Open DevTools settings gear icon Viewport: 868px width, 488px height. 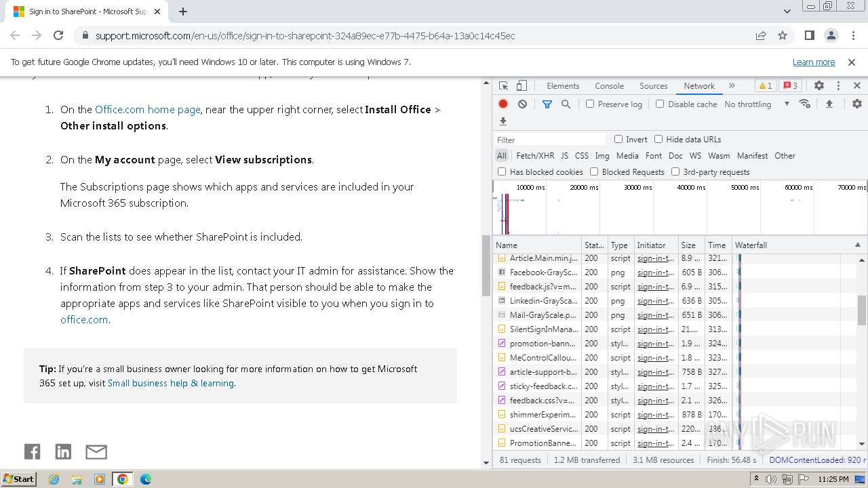pyautogui.click(x=819, y=86)
